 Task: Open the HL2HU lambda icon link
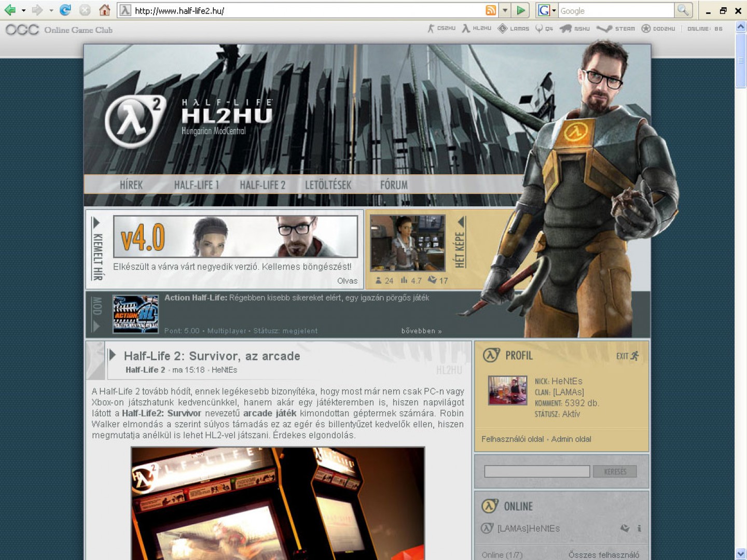pyautogui.click(x=477, y=29)
